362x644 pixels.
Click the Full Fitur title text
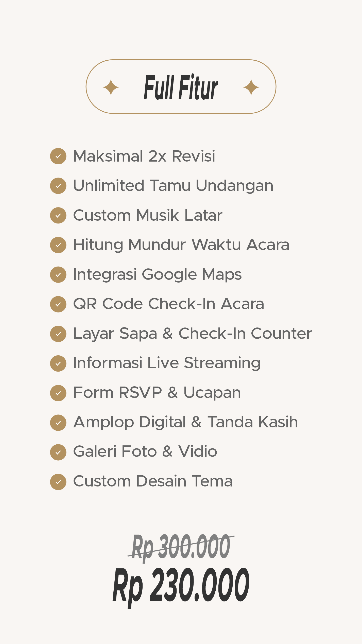(181, 87)
